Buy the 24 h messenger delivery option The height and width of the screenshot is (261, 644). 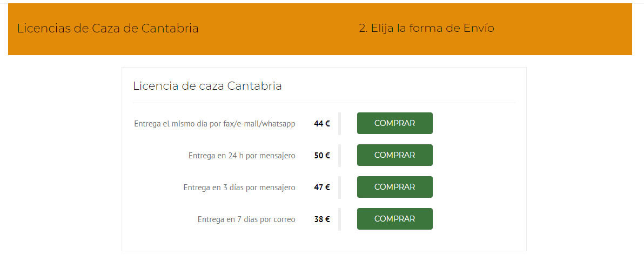coord(394,155)
